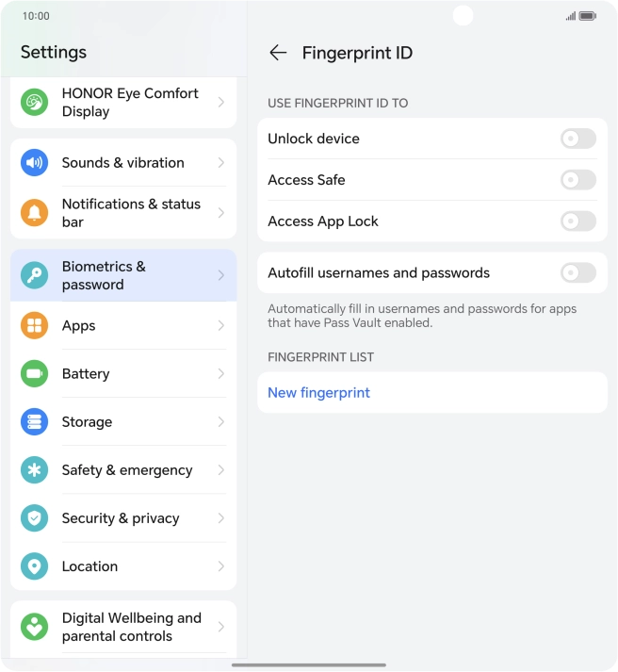Image resolution: width=618 pixels, height=672 pixels.
Task: Expand Digital Wellbeing chevron arrow
Action: click(x=221, y=627)
